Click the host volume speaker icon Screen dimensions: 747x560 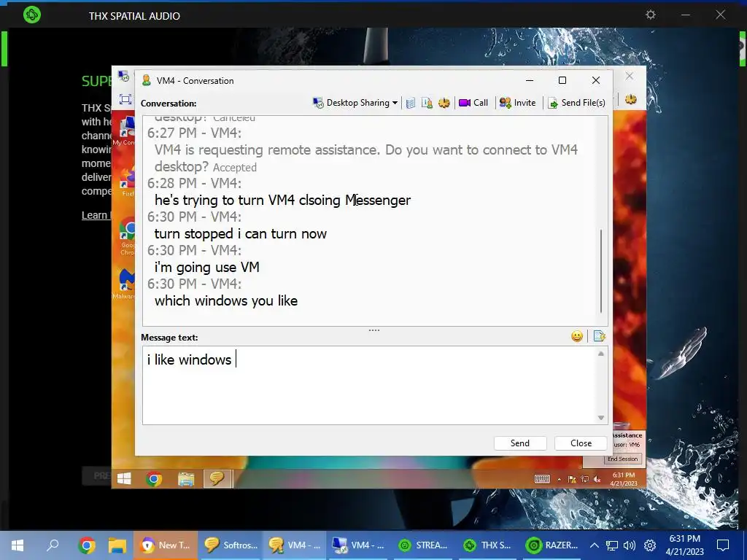(630, 545)
